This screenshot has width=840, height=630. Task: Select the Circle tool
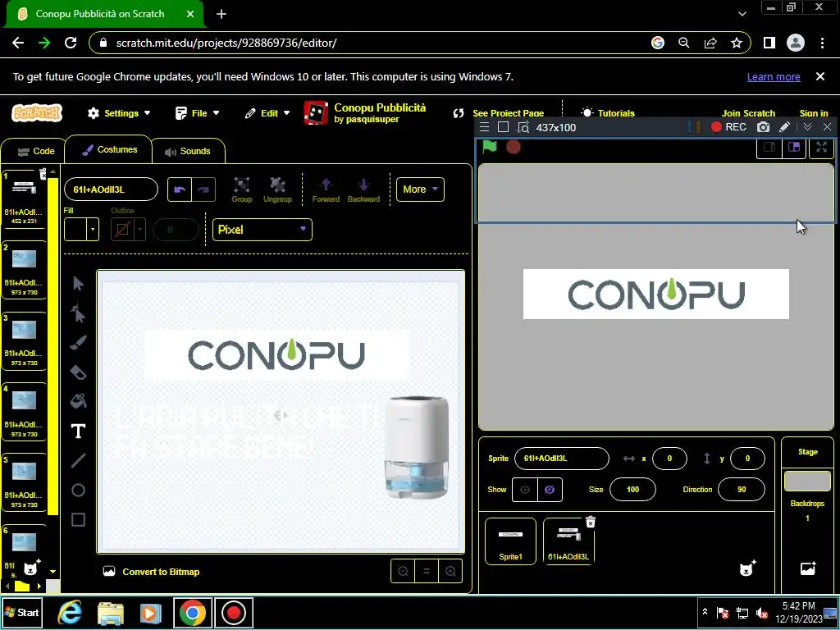click(x=78, y=490)
